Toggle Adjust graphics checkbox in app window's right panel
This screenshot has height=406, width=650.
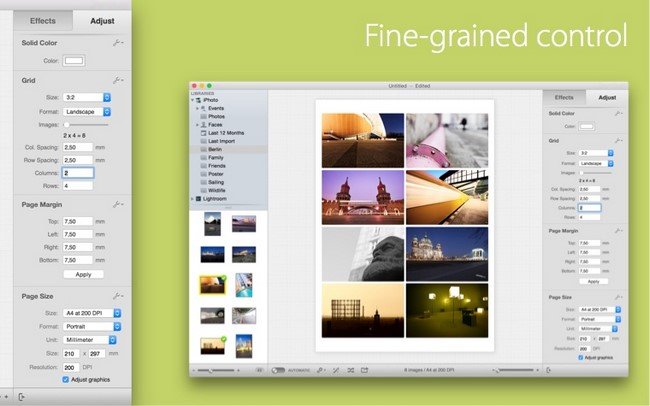point(581,357)
